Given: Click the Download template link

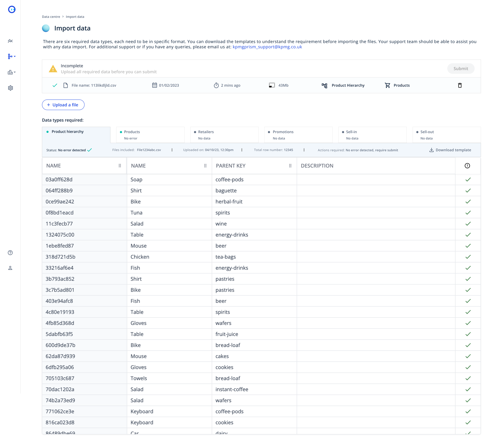Looking at the screenshot, I should coord(450,150).
